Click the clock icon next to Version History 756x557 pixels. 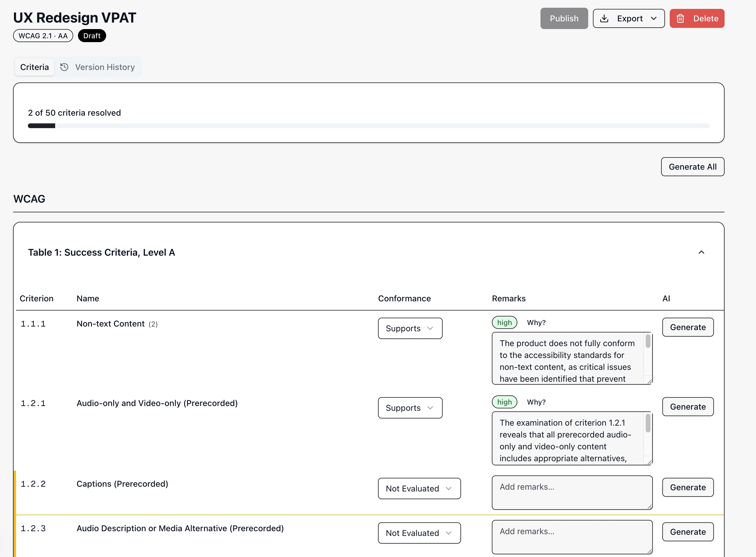(64, 67)
